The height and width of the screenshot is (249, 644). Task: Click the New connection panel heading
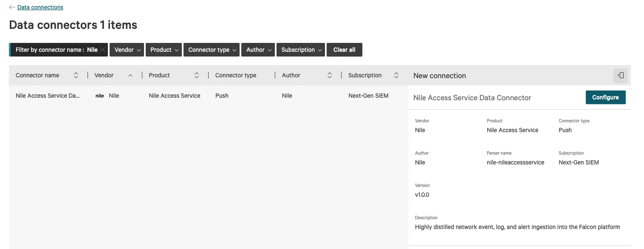coord(440,76)
